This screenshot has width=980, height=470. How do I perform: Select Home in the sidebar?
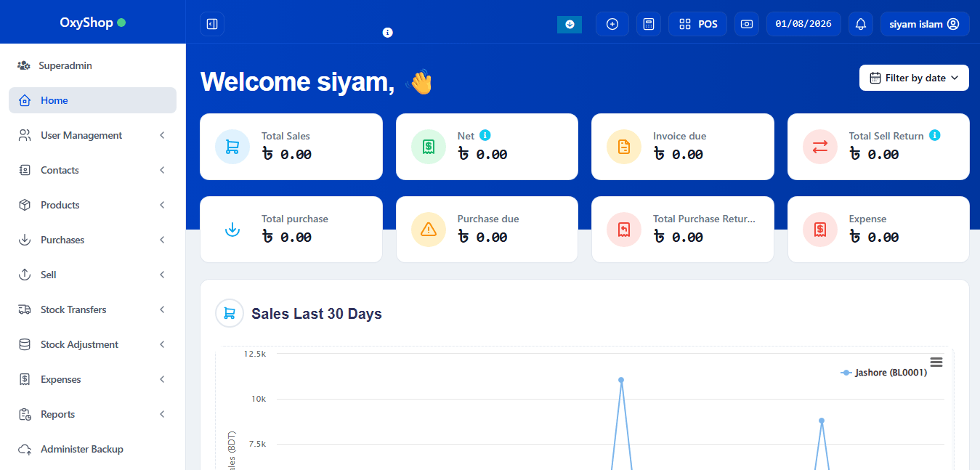[92, 100]
